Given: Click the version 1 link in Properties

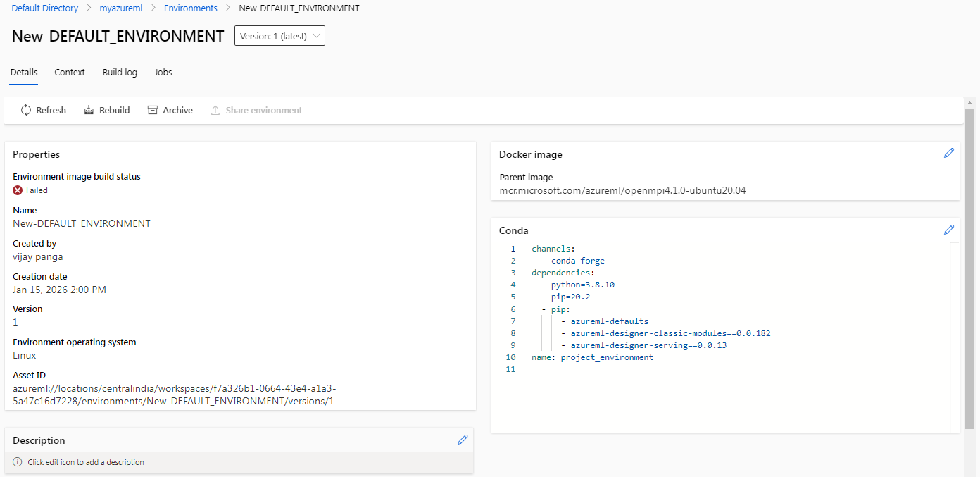Looking at the screenshot, I should [15, 322].
